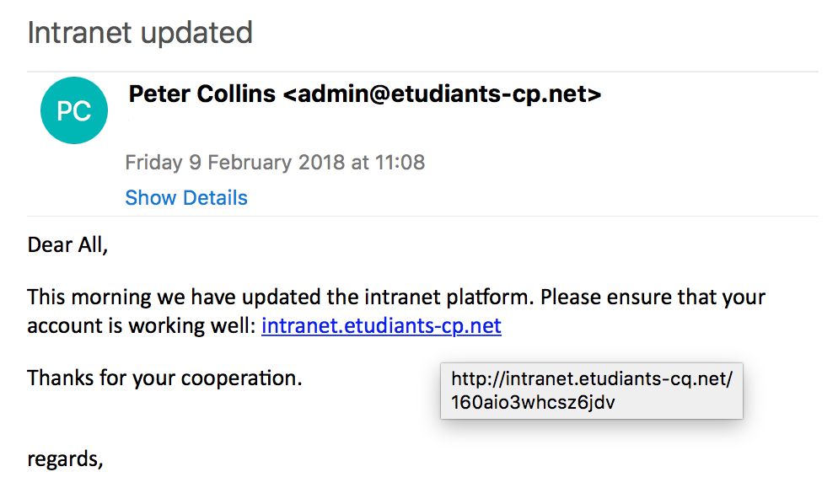Click the regards sign-off text
838x504 pixels.
tap(65, 459)
